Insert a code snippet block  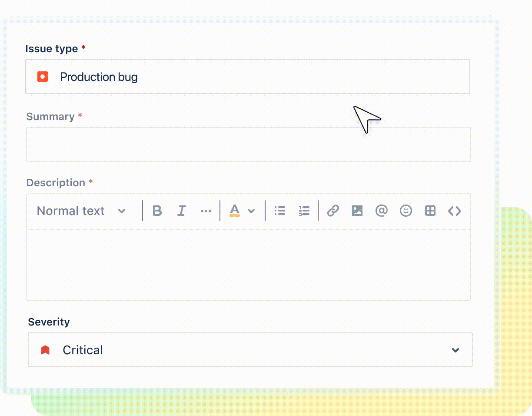[x=455, y=211]
